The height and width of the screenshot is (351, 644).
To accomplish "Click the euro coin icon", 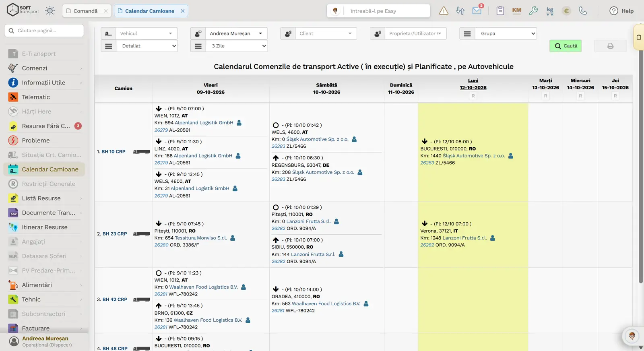I will click(x=566, y=11).
